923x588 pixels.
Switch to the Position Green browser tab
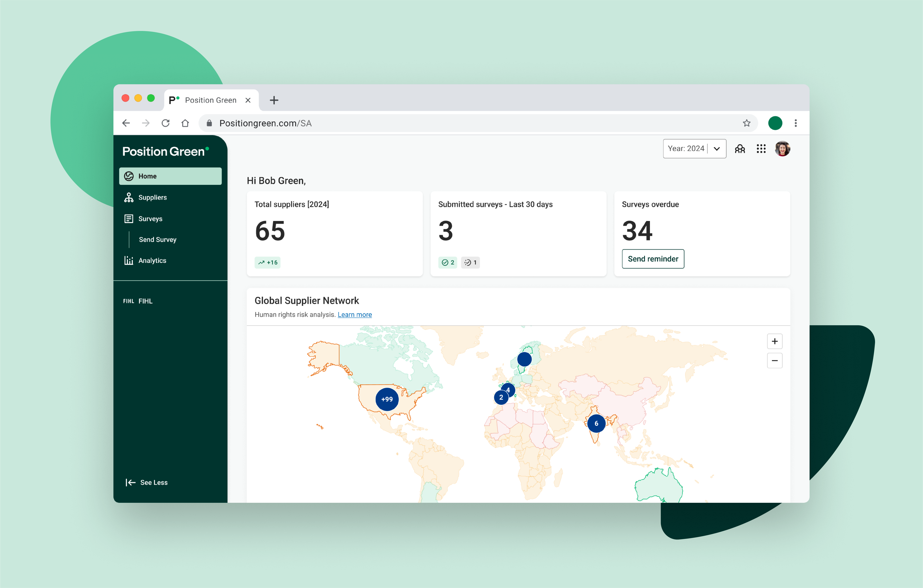coord(210,100)
